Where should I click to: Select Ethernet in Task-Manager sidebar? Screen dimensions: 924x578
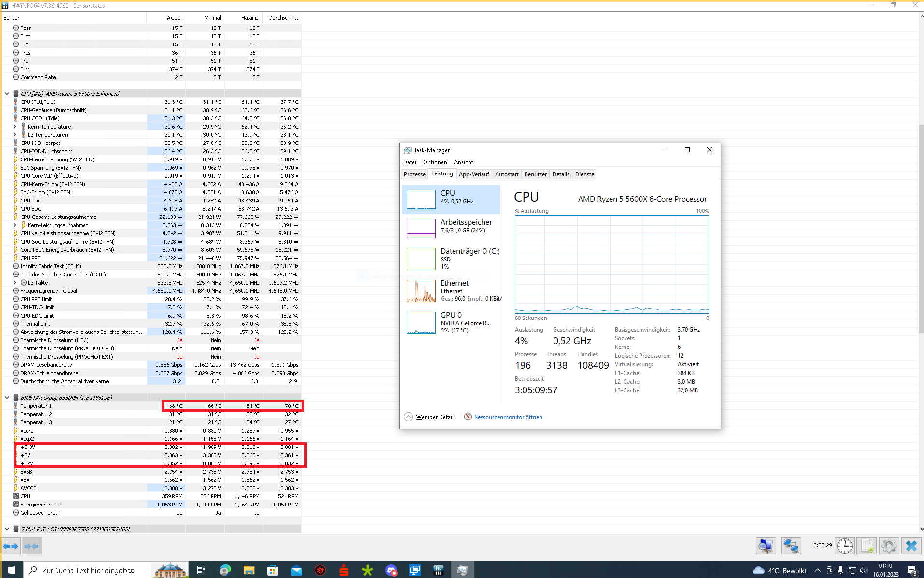451,290
